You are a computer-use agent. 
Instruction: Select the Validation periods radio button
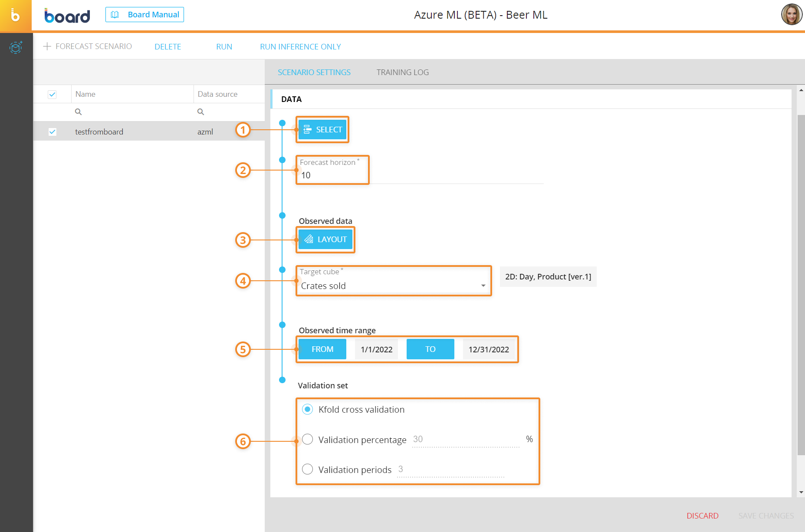click(x=307, y=470)
